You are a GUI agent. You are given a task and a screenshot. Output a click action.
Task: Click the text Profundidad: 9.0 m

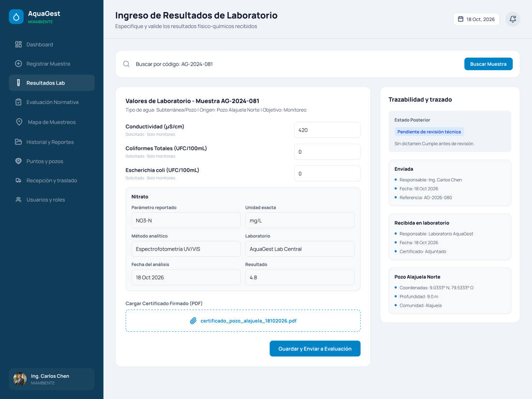pyautogui.click(x=419, y=296)
